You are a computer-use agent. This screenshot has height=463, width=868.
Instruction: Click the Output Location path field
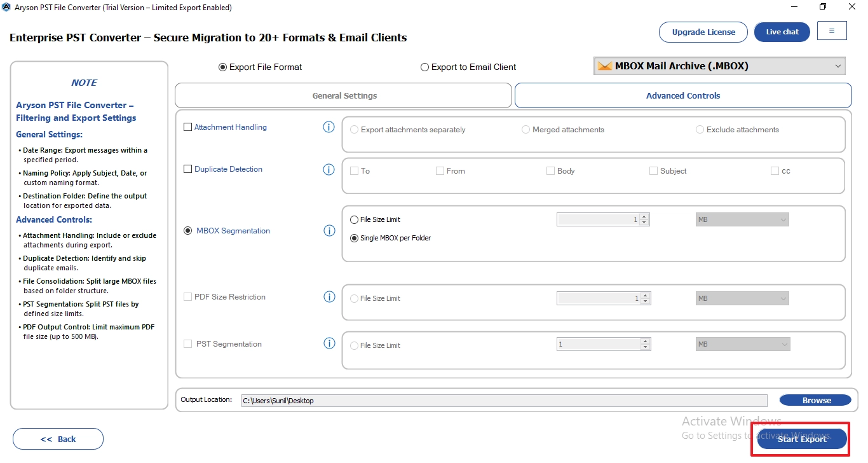pyautogui.click(x=504, y=401)
